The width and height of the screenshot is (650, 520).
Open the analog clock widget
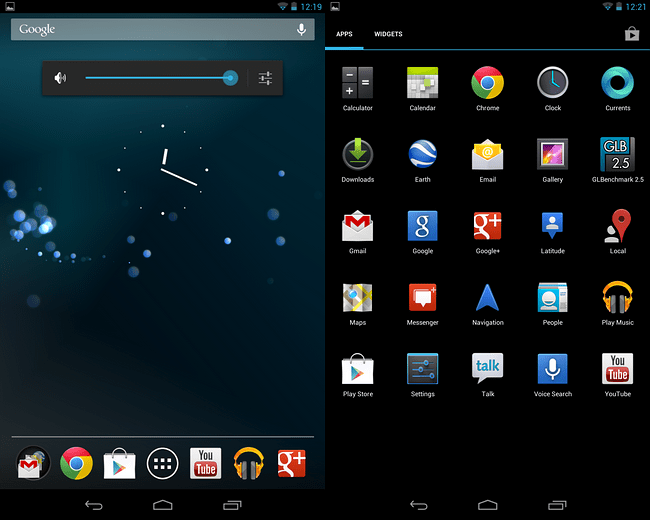(162, 170)
